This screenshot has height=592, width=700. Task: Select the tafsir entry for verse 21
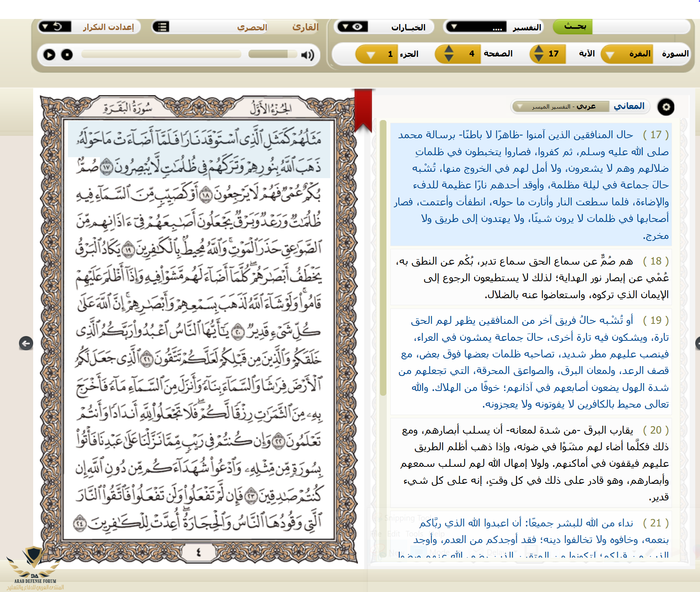pyautogui.click(x=531, y=536)
